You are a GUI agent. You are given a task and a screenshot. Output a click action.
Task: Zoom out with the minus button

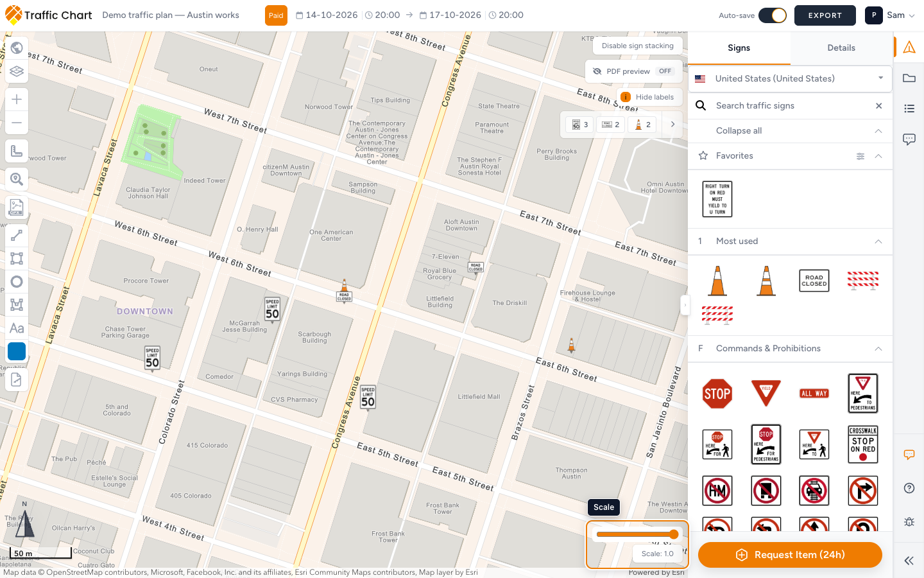click(x=17, y=123)
